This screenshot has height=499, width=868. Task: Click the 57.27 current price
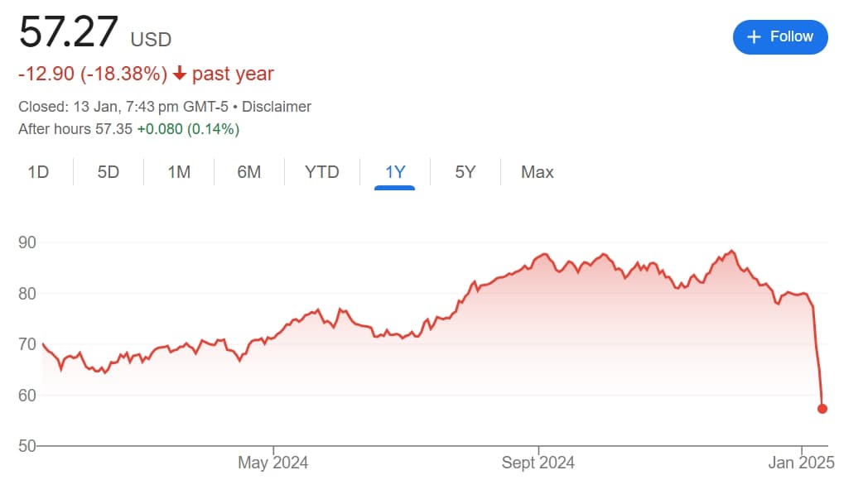[69, 35]
